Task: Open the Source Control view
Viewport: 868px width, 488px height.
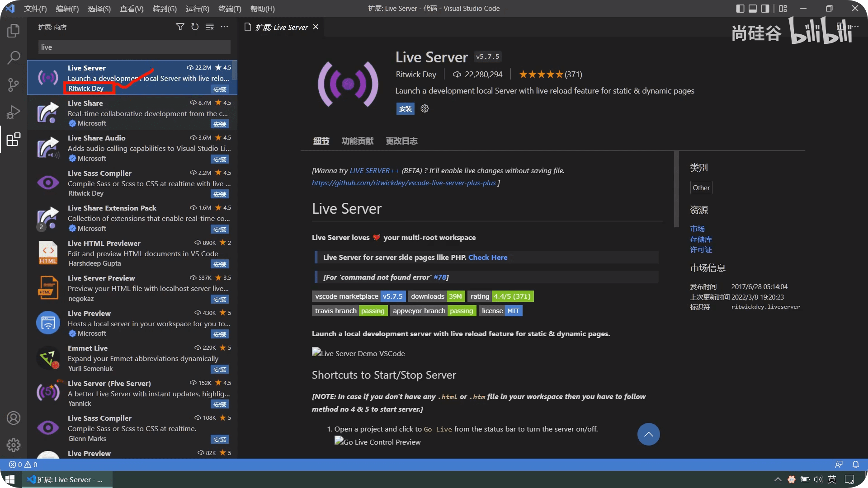Action: 14,84
